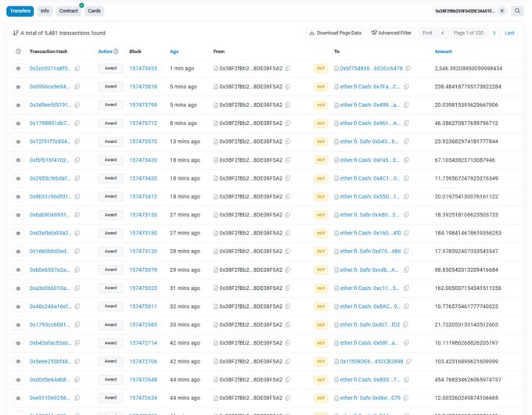
Task: Open transaction 0x40c246a16ef link
Action: [50, 306]
